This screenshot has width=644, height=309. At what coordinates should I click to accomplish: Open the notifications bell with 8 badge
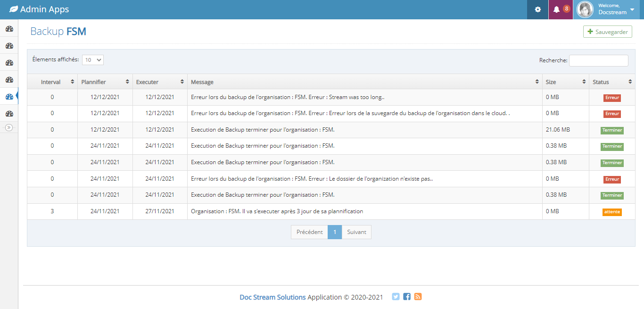pos(561,9)
